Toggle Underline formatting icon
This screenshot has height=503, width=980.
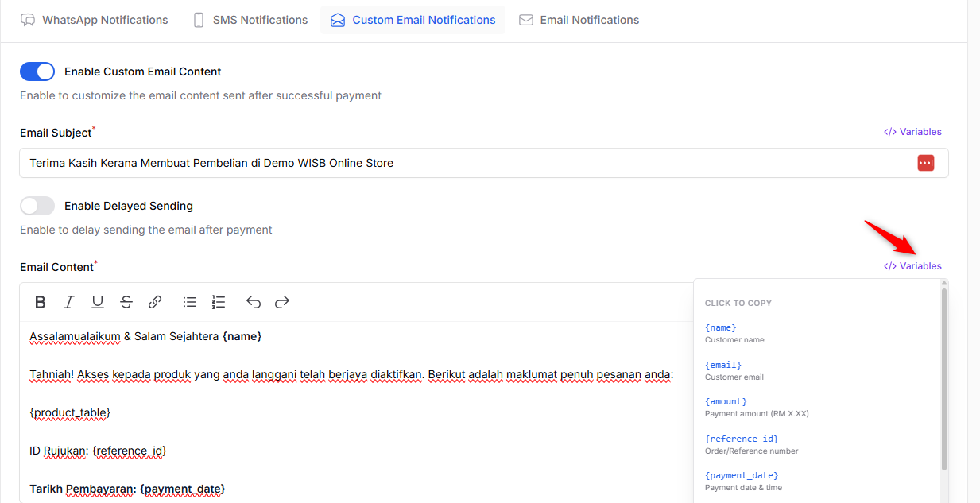coord(98,302)
